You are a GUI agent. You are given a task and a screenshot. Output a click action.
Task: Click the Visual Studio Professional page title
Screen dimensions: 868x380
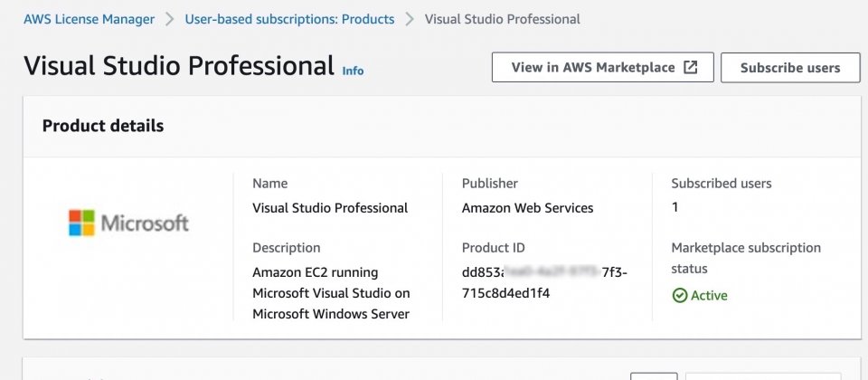coord(179,66)
